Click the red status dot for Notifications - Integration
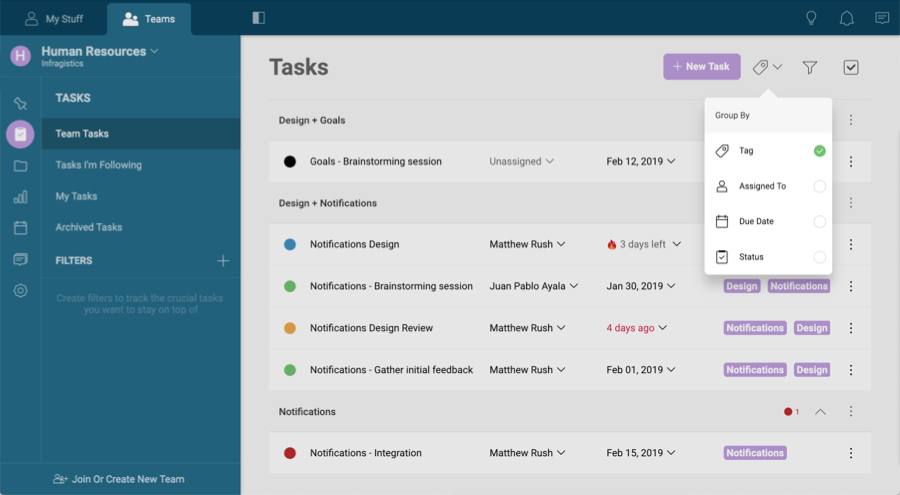 pos(290,453)
